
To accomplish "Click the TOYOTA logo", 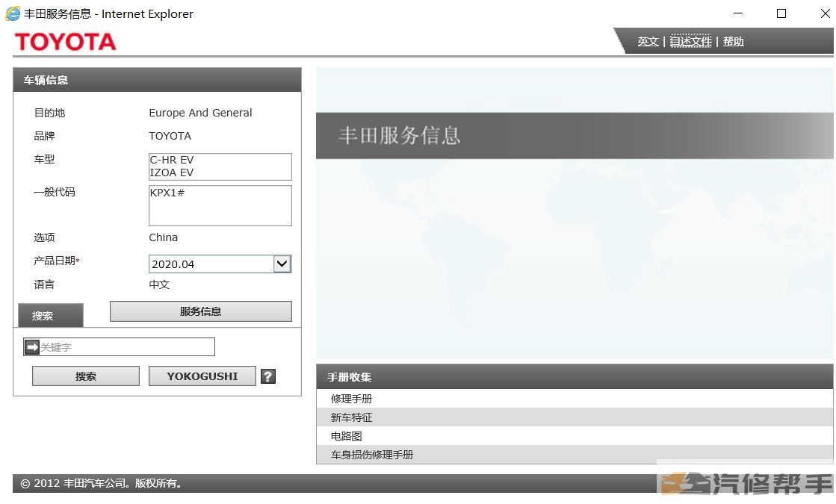I will point(66,42).
